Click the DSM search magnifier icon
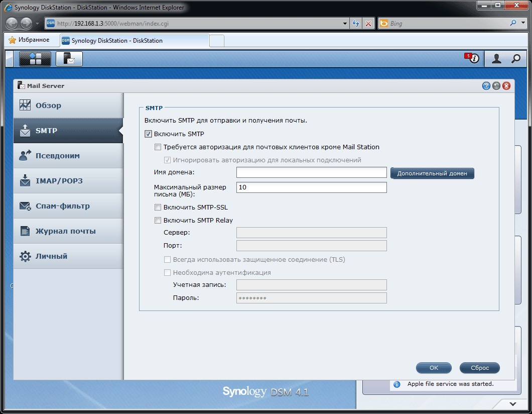This screenshot has width=532, height=414. (516, 58)
